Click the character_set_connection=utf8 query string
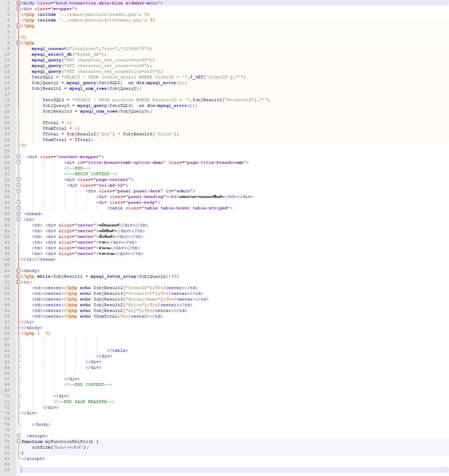The image size is (449, 476). tap(111, 71)
